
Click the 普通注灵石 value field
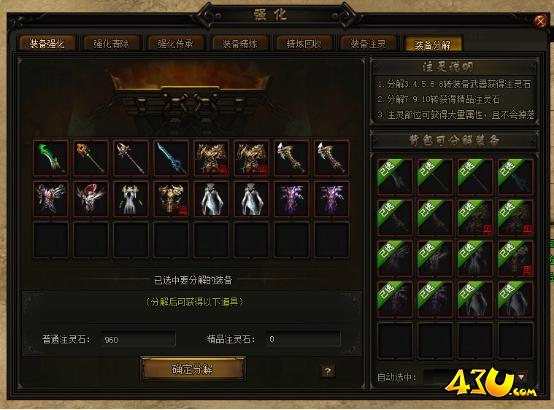pos(138,339)
